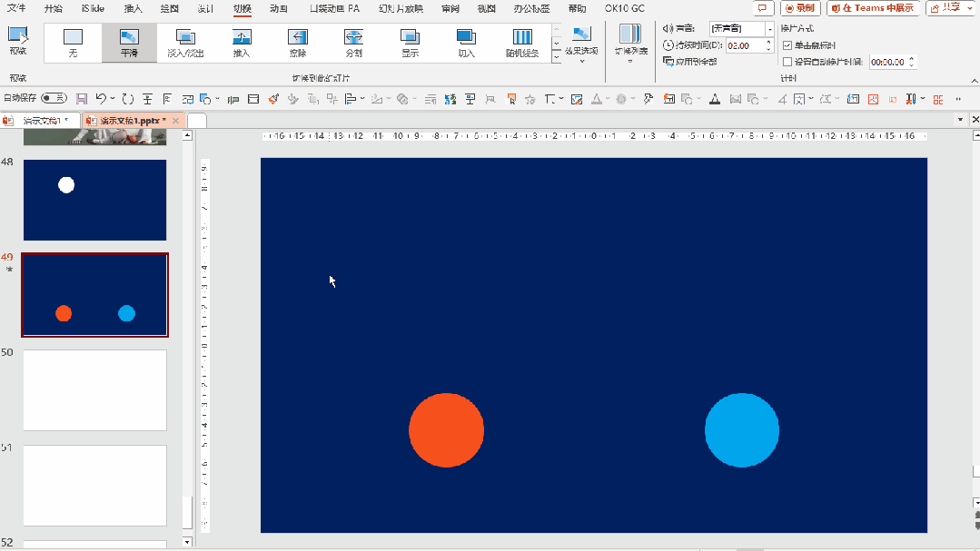Select slide 50 thumbnail

95,389
